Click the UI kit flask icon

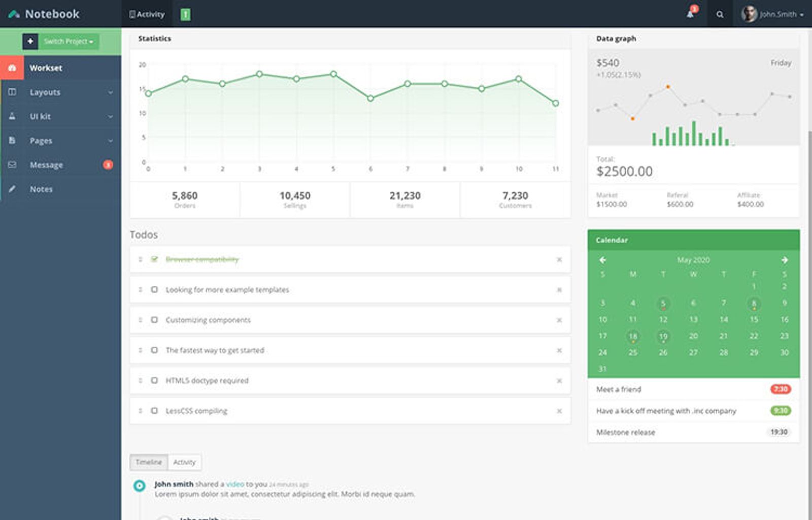(12, 116)
